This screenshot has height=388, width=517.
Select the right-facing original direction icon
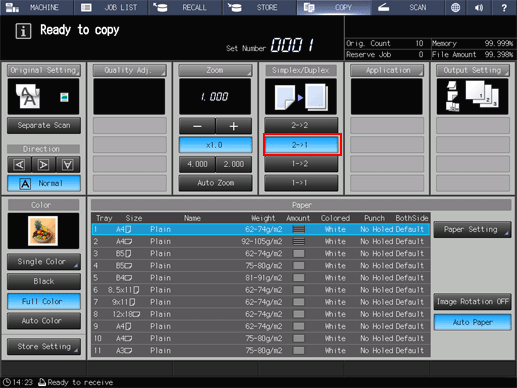point(44,164)
